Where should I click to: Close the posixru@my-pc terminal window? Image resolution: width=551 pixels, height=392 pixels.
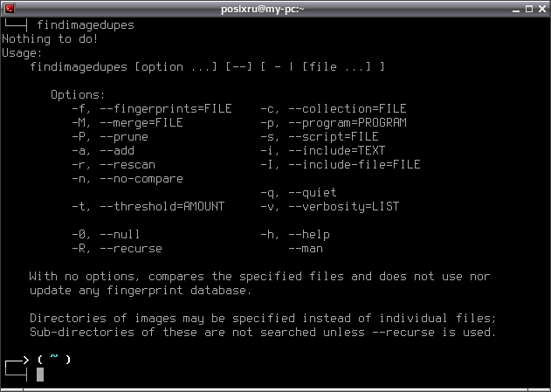coord(542,9)
